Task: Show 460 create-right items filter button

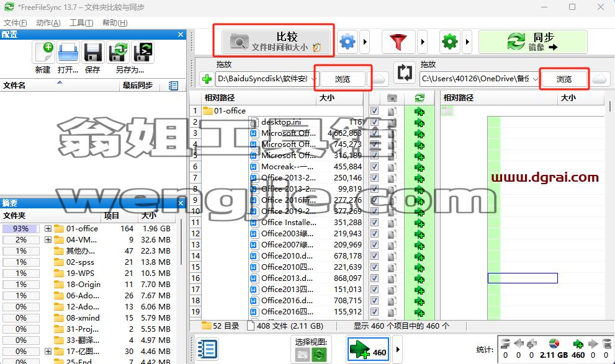Action: (x=368, y=349)
